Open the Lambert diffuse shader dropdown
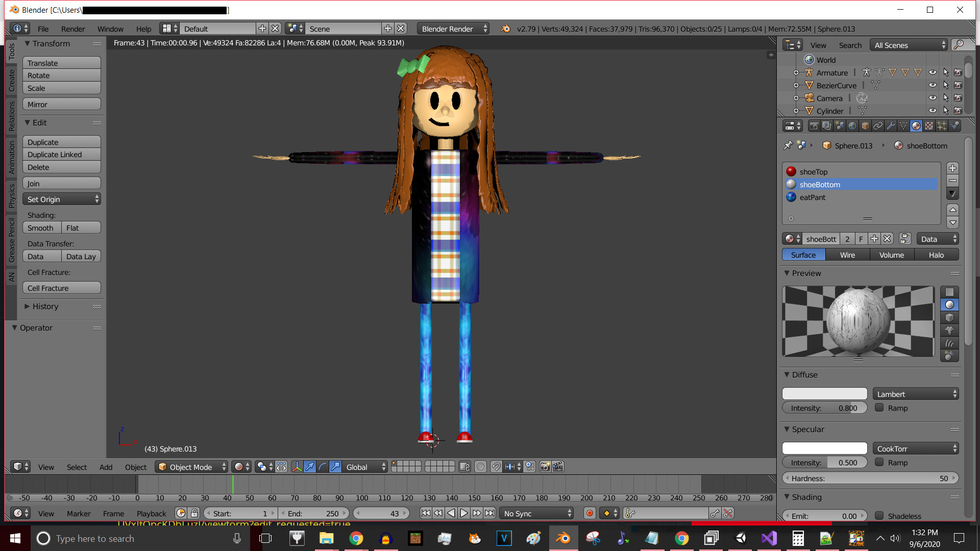 coord(916,394)
